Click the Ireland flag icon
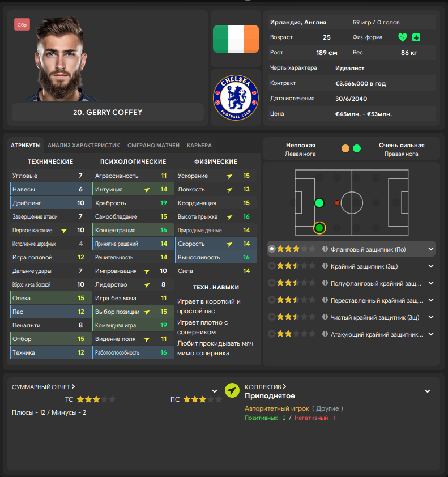The image size is (448, 477). point(236,39)
